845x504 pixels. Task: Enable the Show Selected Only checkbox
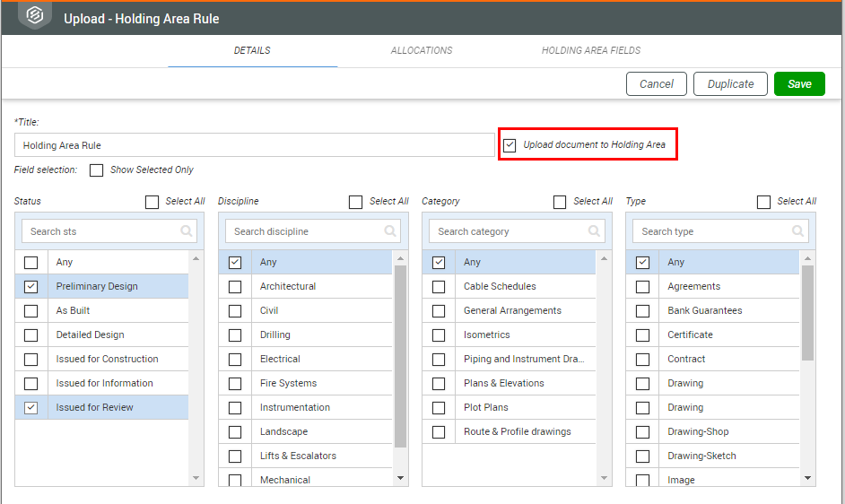pos(97,170)
